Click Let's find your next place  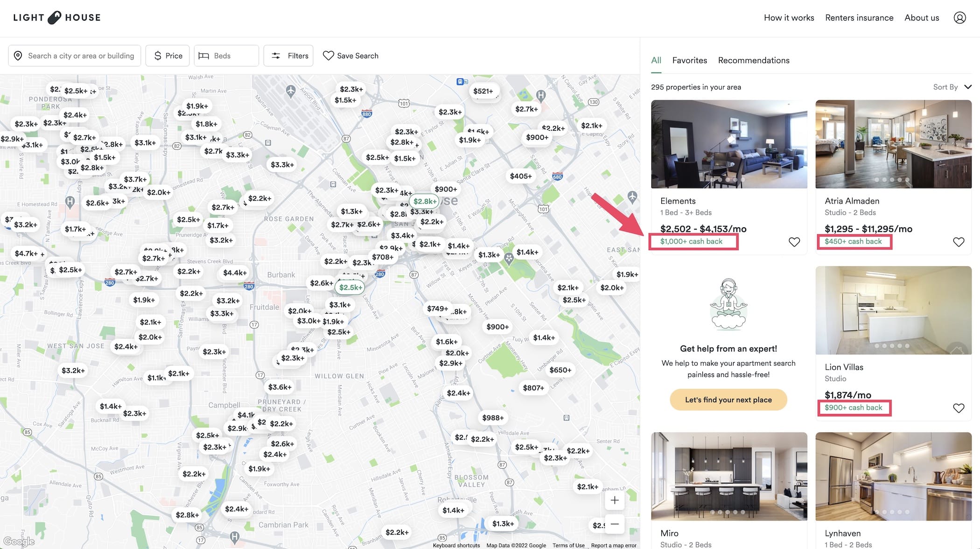click(x=728, y=400)
